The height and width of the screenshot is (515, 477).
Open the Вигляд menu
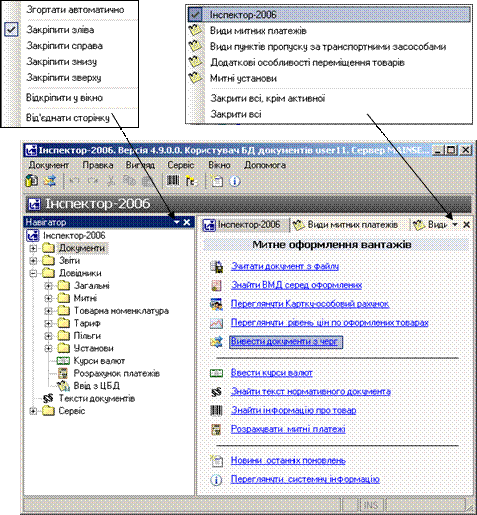[140, 165]
